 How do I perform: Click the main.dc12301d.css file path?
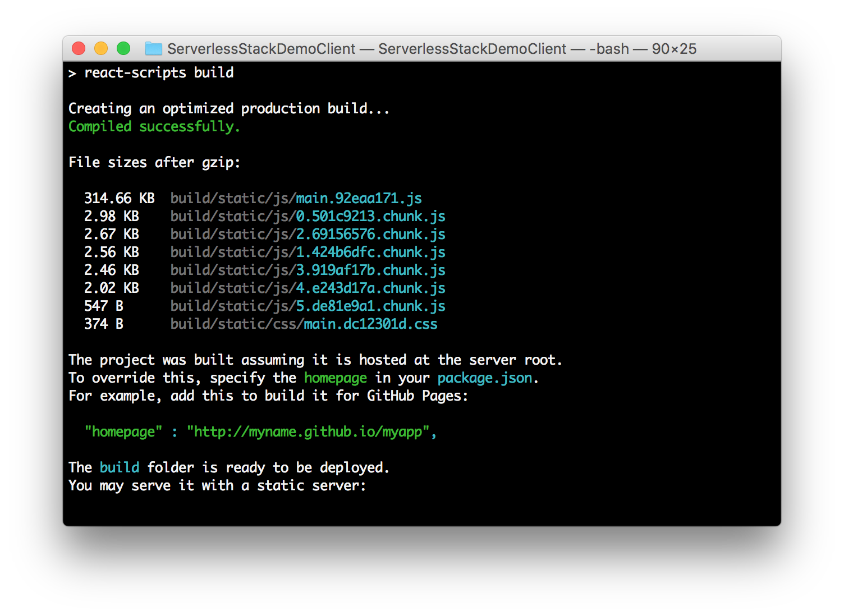coord(303,324)
